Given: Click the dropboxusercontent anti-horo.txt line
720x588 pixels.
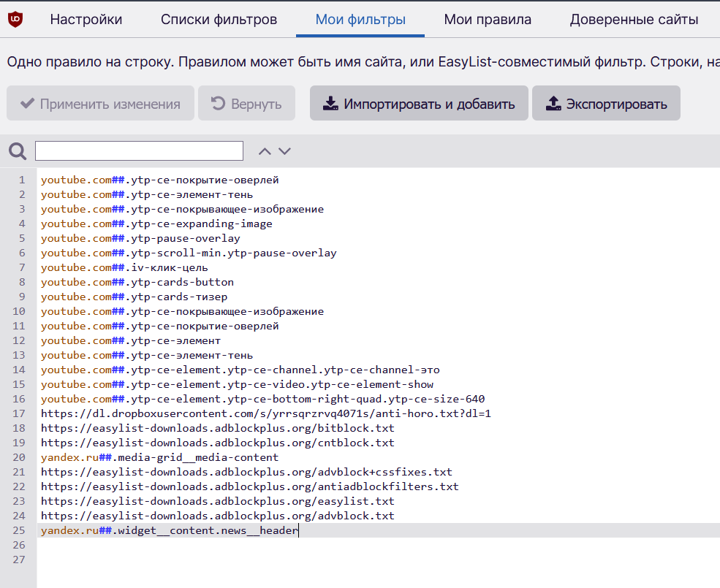Looking at the screenshot, I should (x=266, y=413).
